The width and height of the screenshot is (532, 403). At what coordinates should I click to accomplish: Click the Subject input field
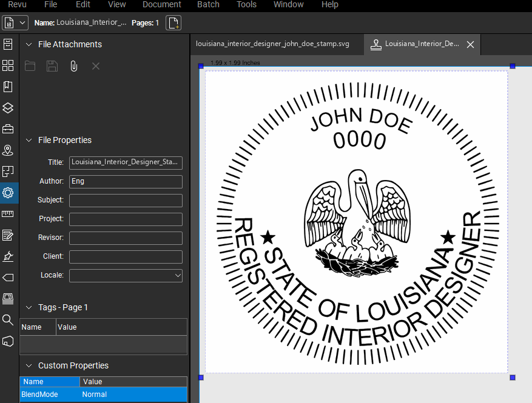tap(126, 201)
